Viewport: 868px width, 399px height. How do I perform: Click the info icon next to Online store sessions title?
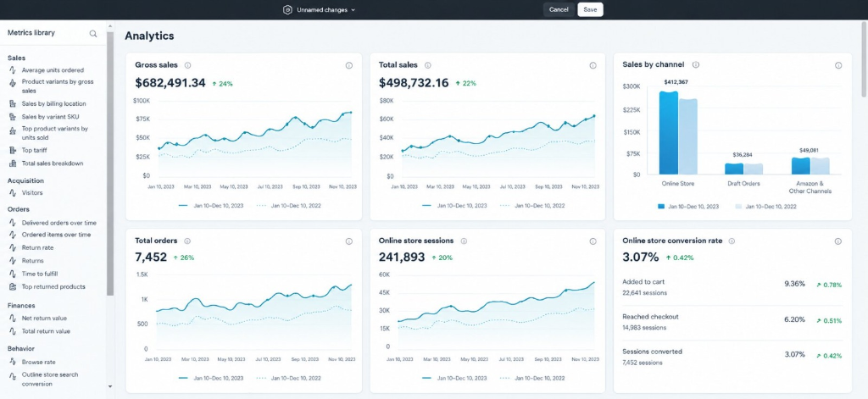pos(464,241)
